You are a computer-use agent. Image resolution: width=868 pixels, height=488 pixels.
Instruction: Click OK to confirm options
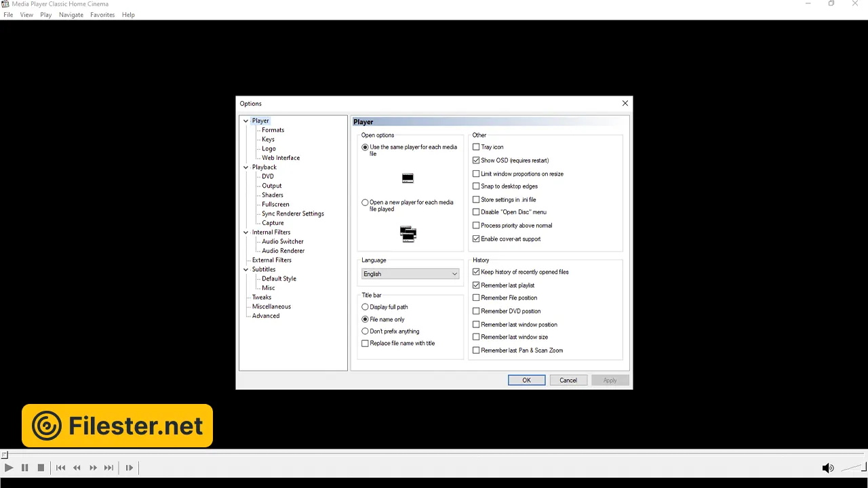click(526, 380)
